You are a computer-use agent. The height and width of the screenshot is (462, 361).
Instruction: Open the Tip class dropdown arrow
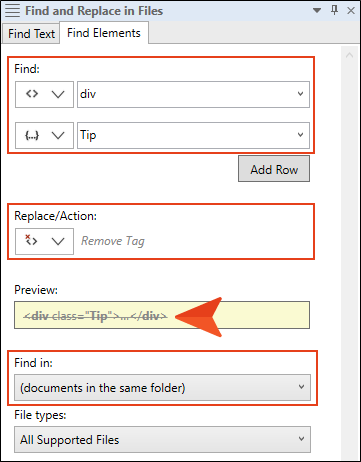(x=300, y=135)
